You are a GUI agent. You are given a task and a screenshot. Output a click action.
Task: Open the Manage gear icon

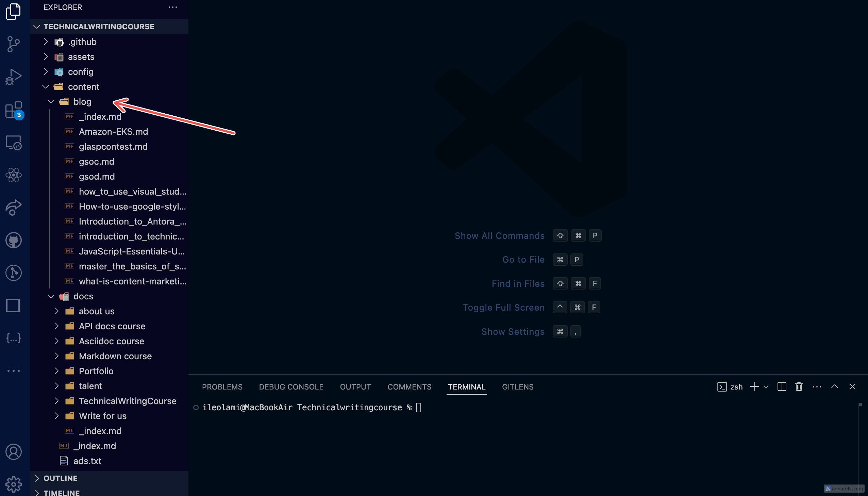coord(13,484)
